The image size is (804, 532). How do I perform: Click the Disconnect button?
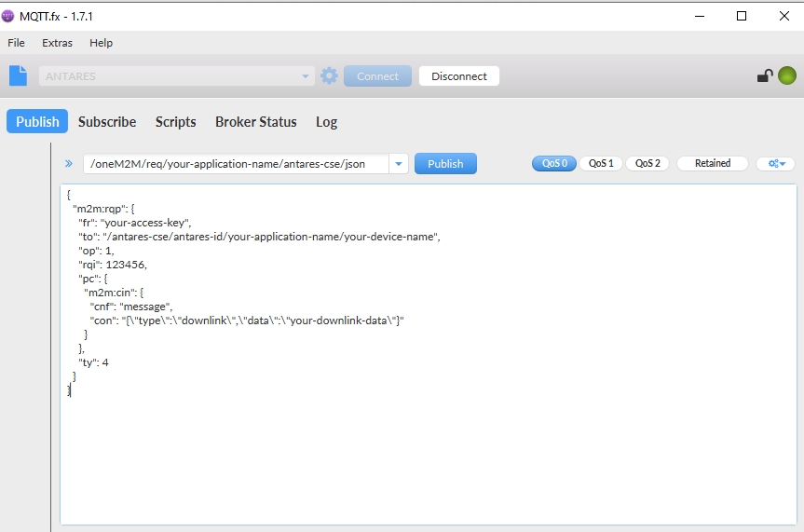459,75
